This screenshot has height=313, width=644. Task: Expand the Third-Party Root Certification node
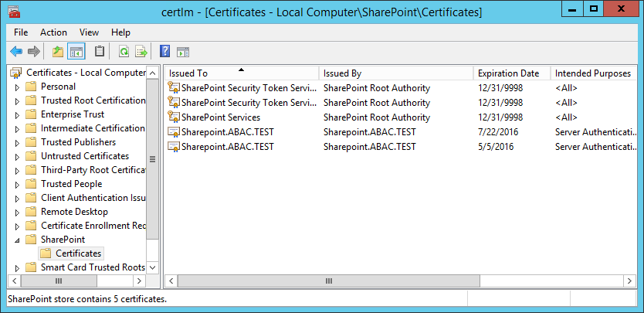(x=17, y=171)
